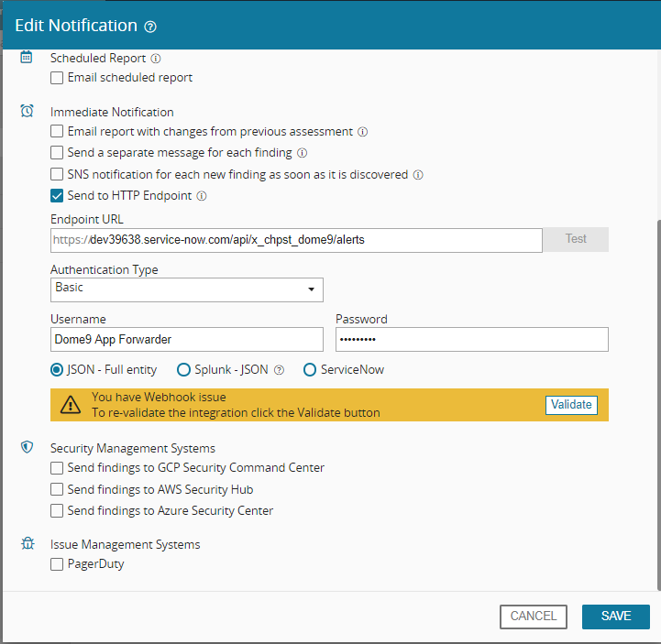The image size is (661, 644).
Task: Click info icon beside separate message per finding
Action: click(x=302, y=153)
